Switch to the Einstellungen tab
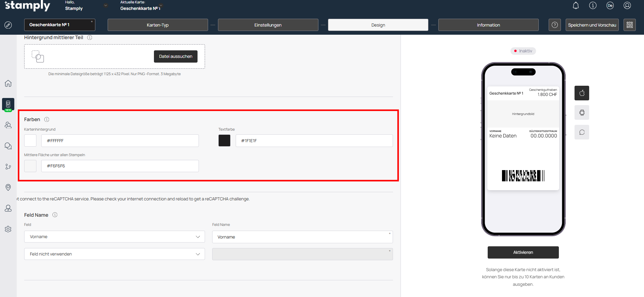This screenshot has width=644, height=297. [268, 25]
